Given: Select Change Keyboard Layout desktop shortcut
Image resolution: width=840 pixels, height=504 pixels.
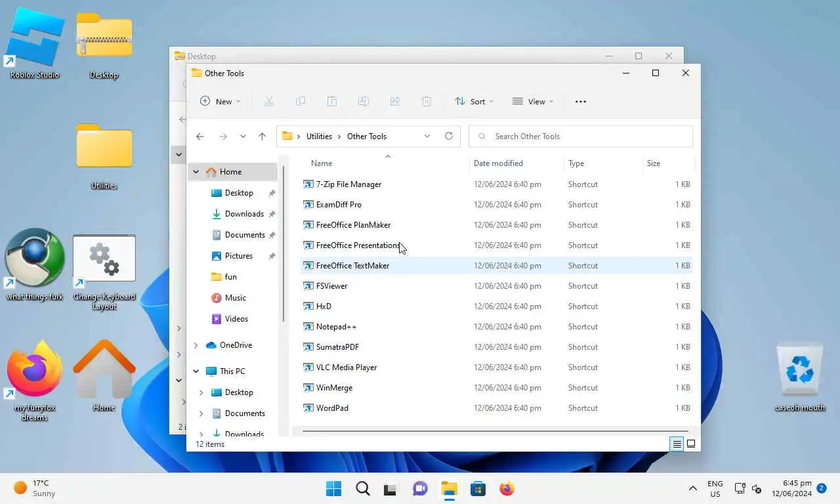Looking at the screenshot, I should point(104,272).
